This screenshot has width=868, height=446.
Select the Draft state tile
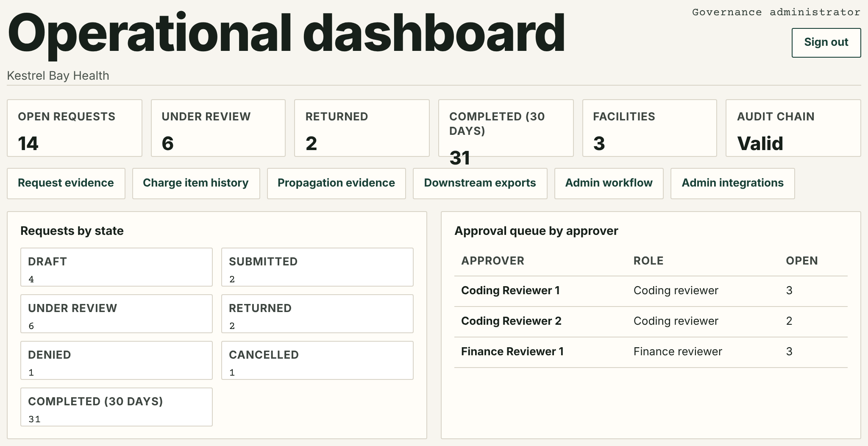click(117, 267)
